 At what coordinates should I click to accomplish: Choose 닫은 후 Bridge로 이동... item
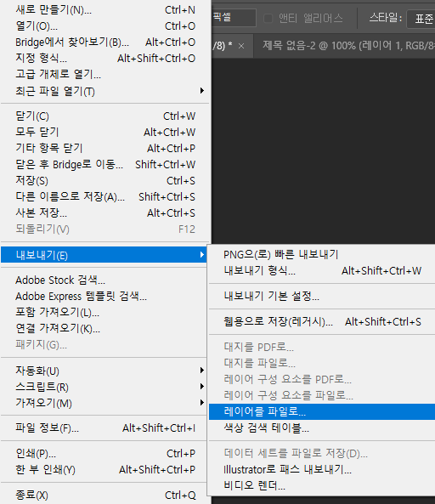105,164
